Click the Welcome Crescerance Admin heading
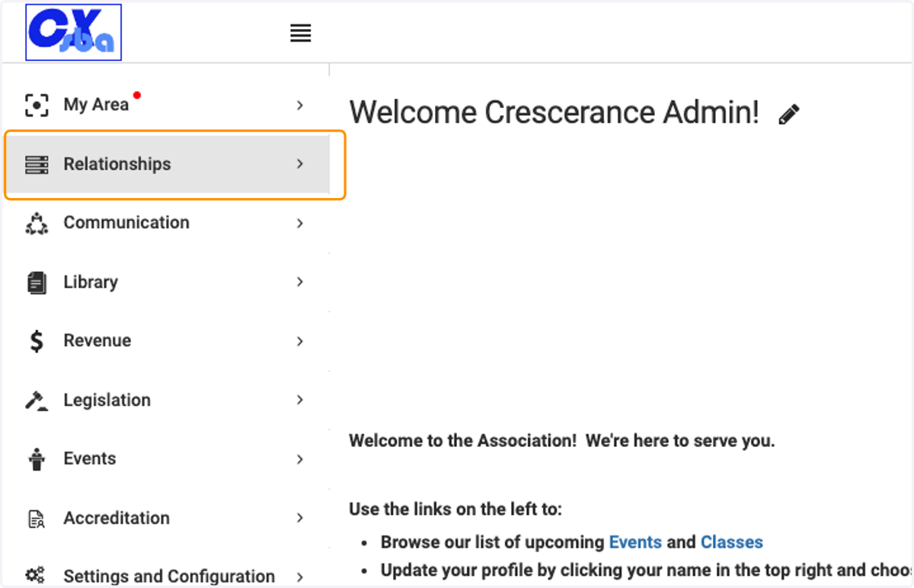Image resolution: width=914 pixels, height=588 pixels. click(554, 113)
